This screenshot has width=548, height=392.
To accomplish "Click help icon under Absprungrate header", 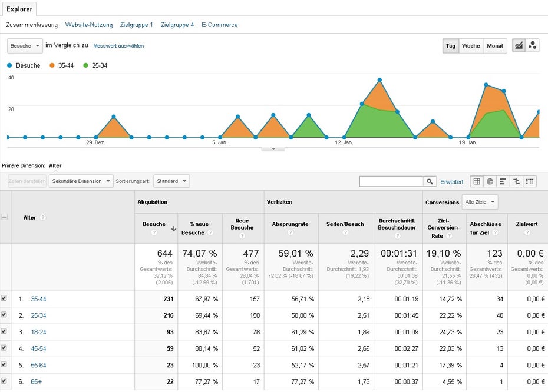I will pos(290,232).
